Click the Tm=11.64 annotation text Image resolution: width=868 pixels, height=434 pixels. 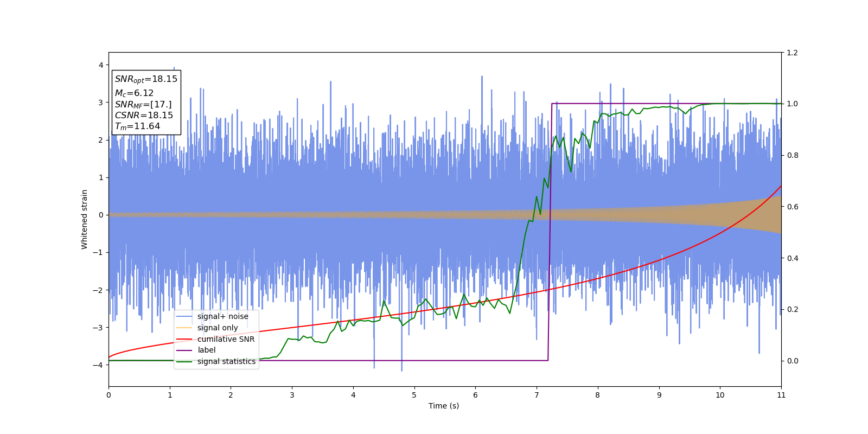coord(137,126)
